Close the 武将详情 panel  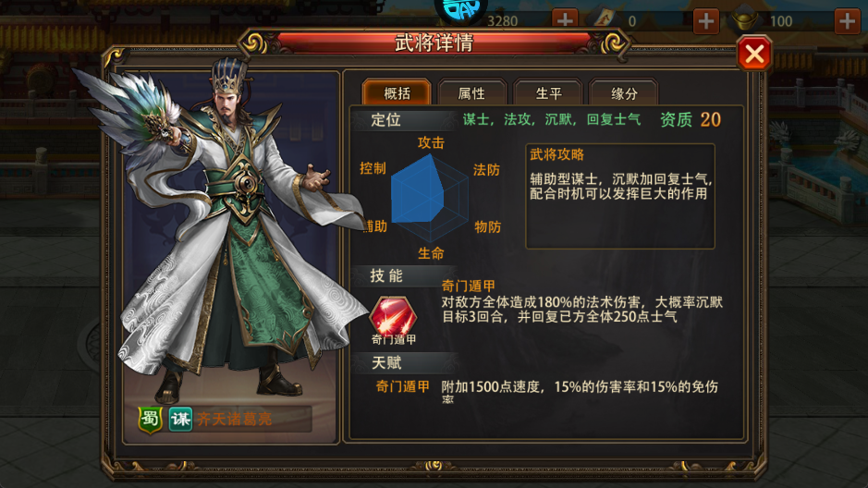pyautogui.click(x=754, y=54)
